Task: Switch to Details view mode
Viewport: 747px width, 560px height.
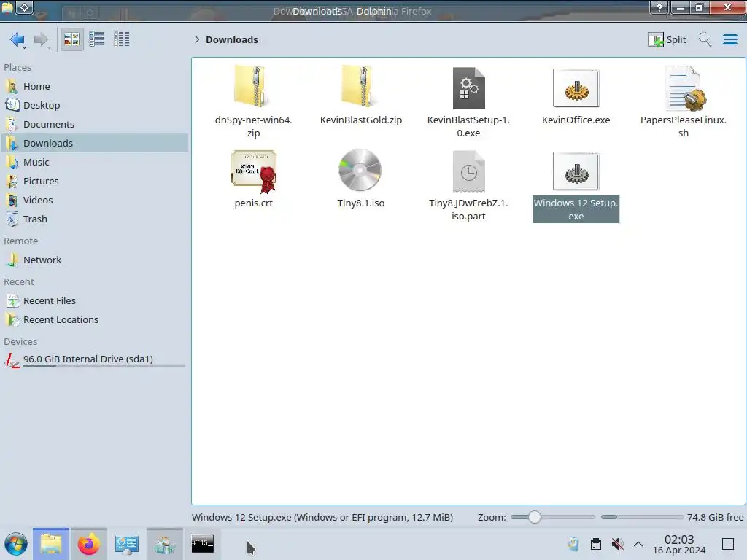Action: [x=122, y=39]
